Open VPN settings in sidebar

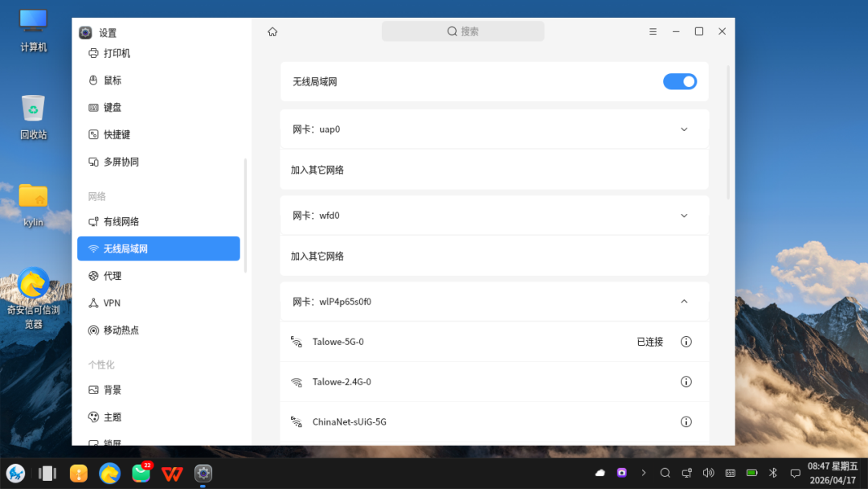pyautogui.click(x=158, y=303)
